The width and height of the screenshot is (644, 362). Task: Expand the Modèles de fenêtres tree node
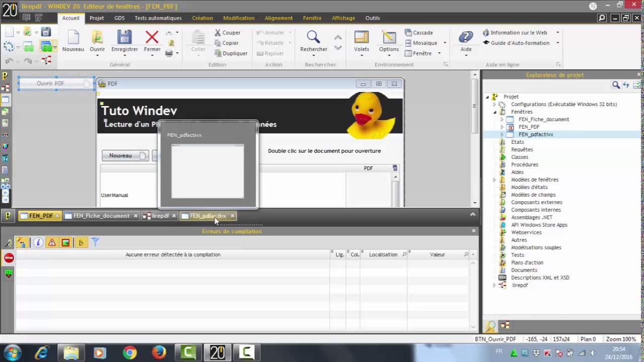click(x=494, y=179)
